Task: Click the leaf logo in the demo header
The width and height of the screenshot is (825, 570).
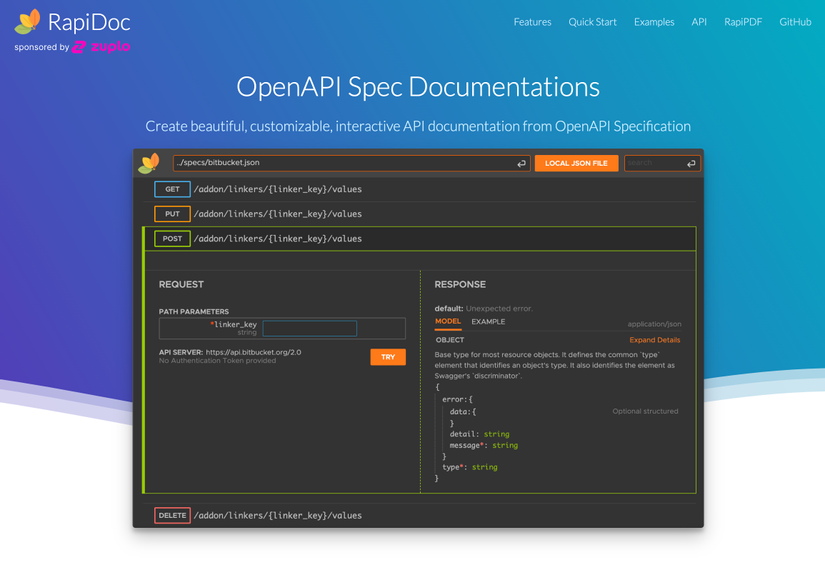Action: [x=149, y=163]
